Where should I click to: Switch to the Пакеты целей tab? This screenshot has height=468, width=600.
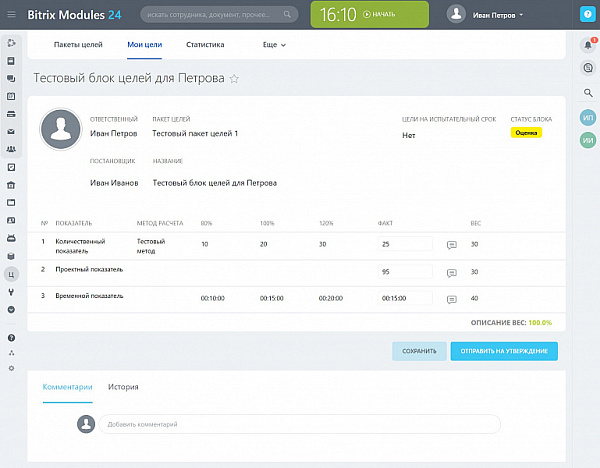point(78,45)
